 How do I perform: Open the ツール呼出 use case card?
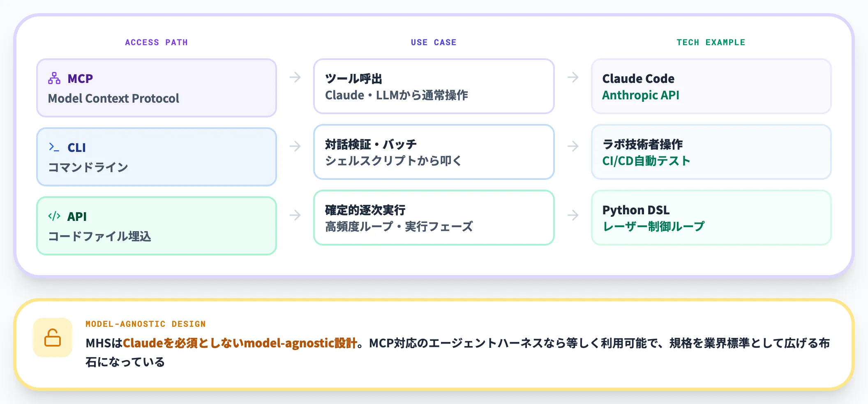[x=434, y=86]
